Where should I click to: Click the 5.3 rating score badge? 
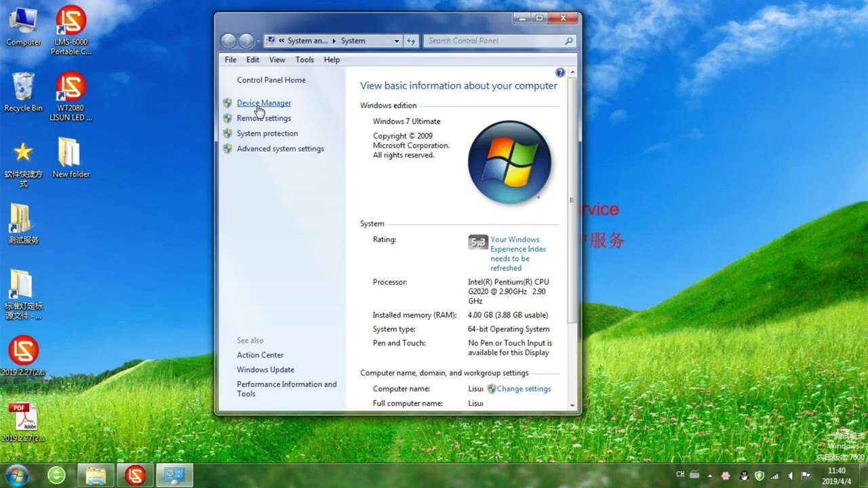pos(478,242)
